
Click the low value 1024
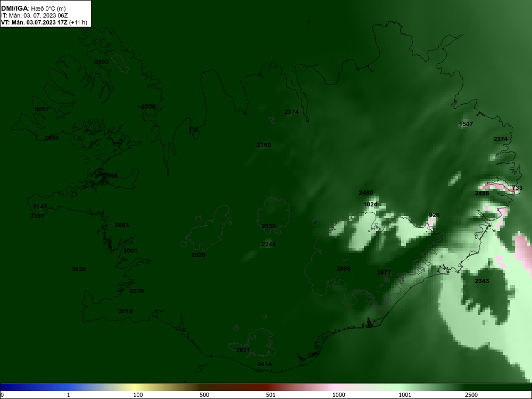coord(370,204)
